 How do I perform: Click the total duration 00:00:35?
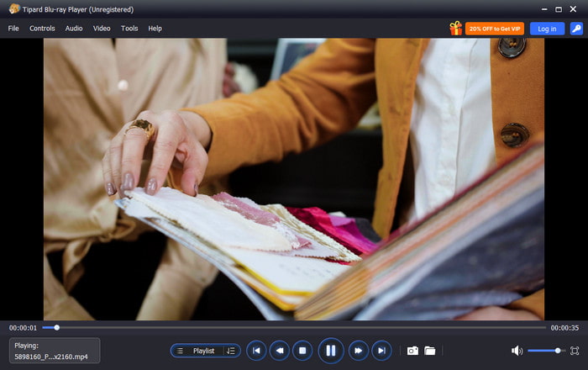coord(564,328)
